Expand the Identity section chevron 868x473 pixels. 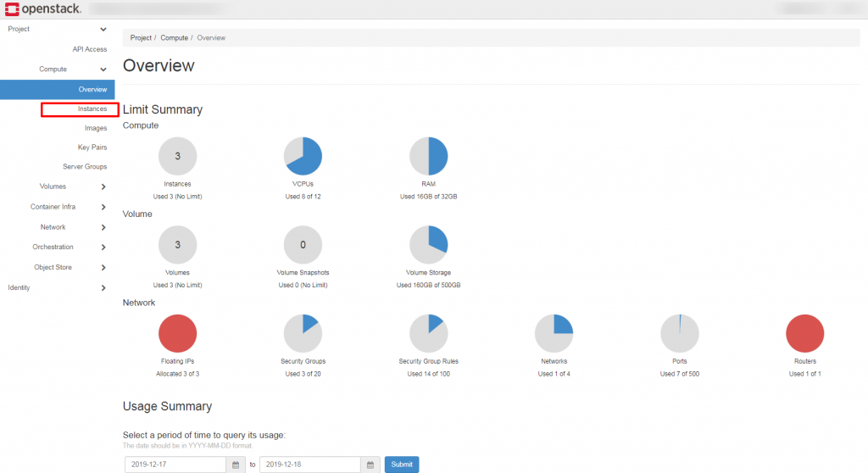(x=103, y=287)
